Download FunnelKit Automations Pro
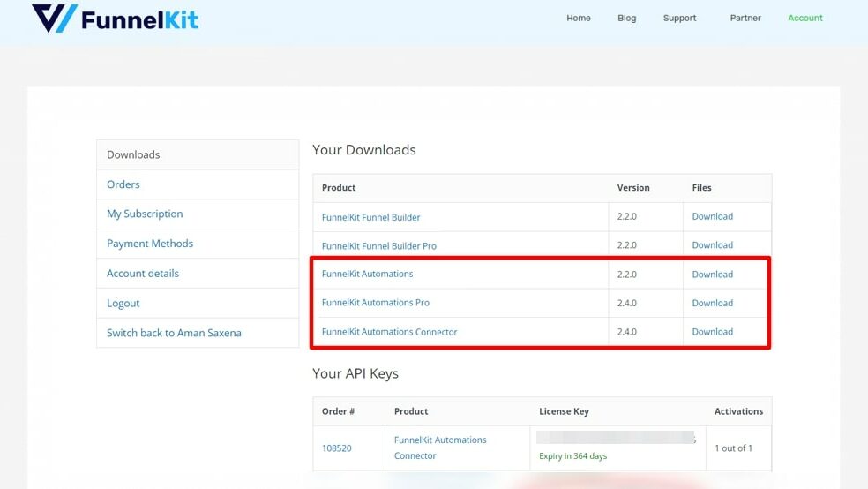 [713, 303]
